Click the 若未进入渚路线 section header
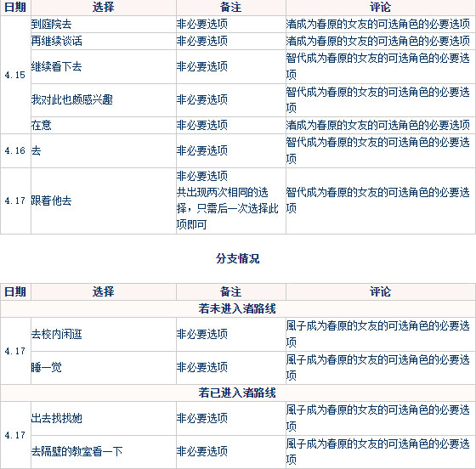Viewport: 476px width, 469px height. (x=238, y=308)
